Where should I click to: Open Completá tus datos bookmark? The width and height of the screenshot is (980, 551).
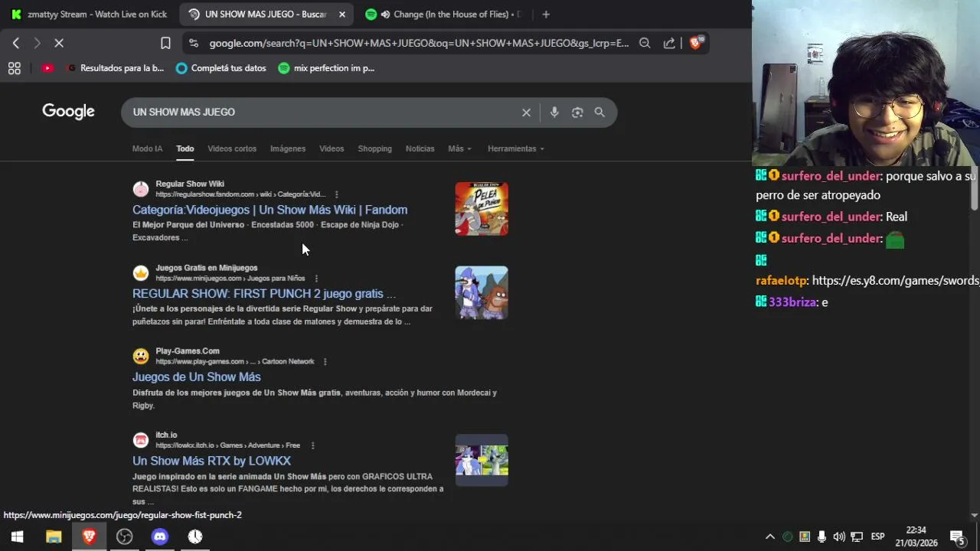click(x=221, y=68)
